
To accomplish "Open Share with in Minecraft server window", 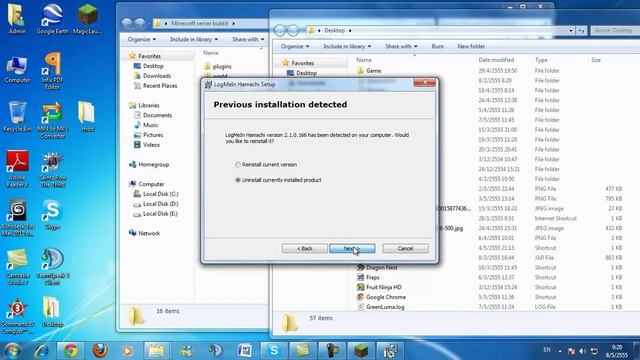I will click(248, 40).
